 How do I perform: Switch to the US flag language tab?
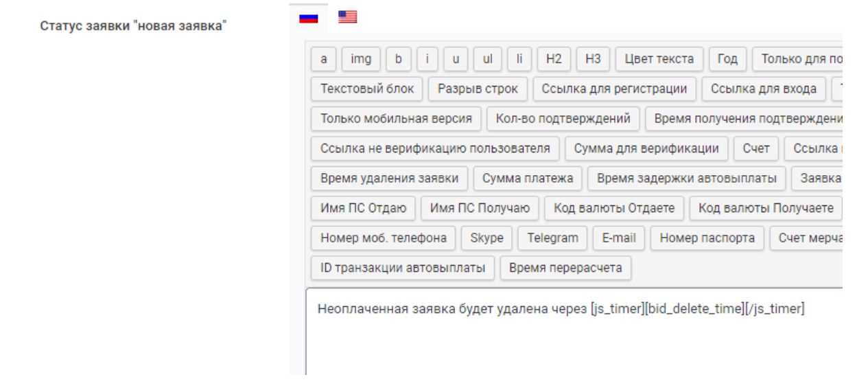(x=348, y=17)
